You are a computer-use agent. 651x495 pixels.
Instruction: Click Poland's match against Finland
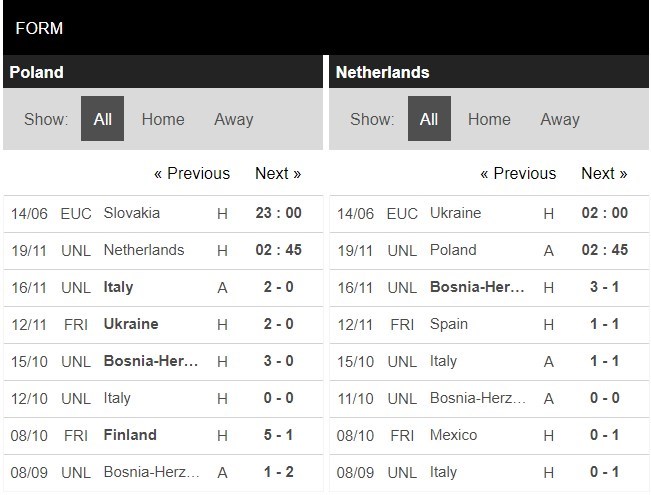(130, 435)
